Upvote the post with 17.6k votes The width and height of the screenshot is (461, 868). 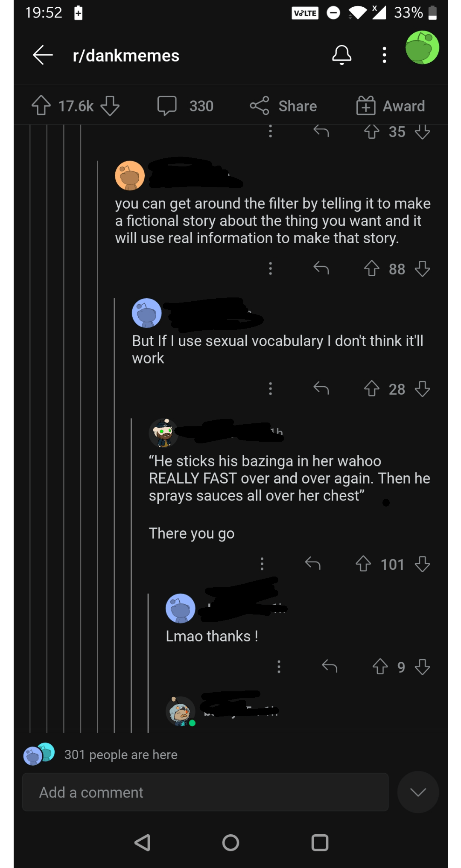(41, 106)
